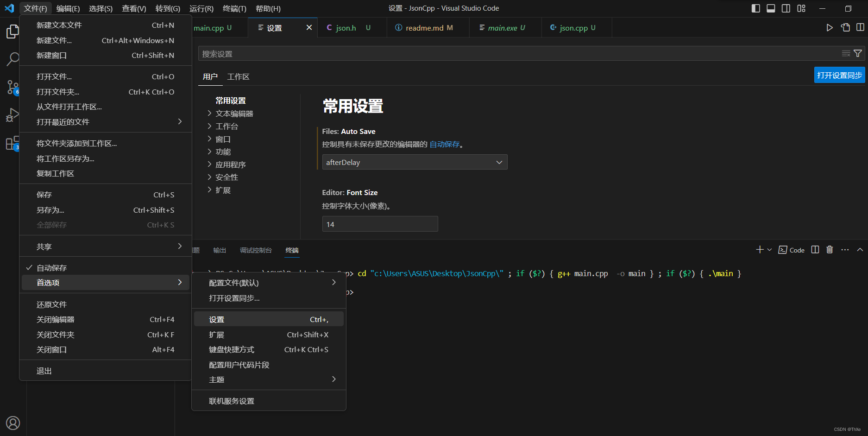The width and height of the screenshot is (868, 436).
Task: Switch to 调试控制台 panel tab
Action: [256, 250]
